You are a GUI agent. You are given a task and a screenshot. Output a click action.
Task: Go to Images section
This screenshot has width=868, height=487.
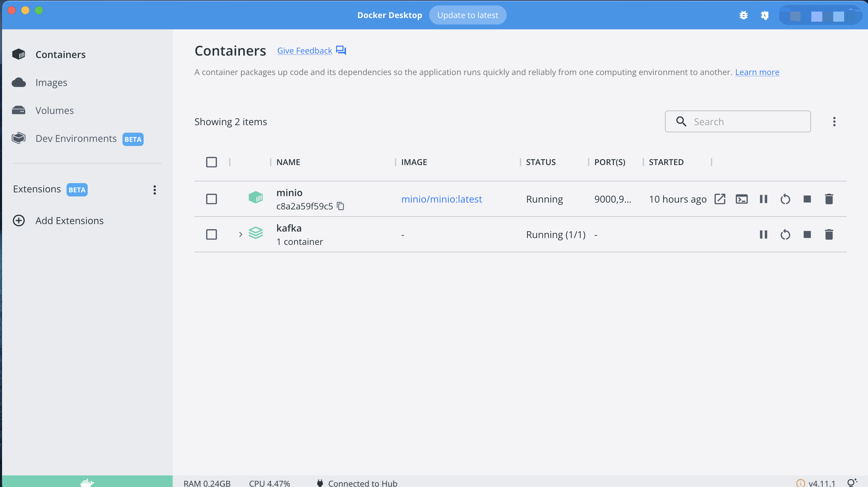pyautogui.click(x=51, y=83)
